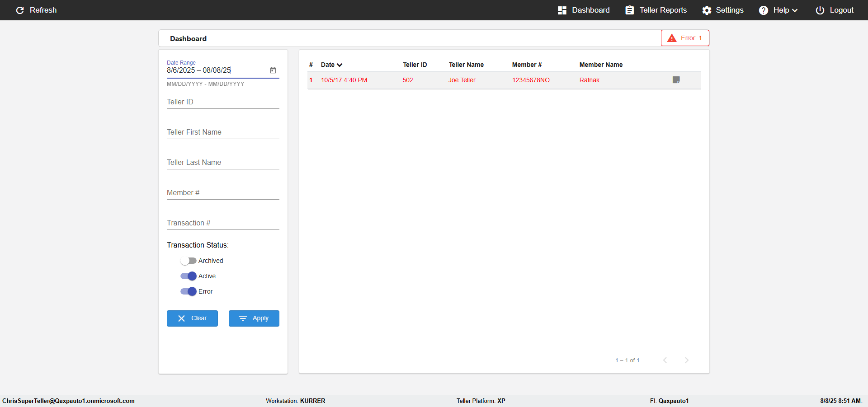The height and width of the screenshot is (407, 868).
Task: Open the Date Range calendar picker icon
Action: pos(273,70)
